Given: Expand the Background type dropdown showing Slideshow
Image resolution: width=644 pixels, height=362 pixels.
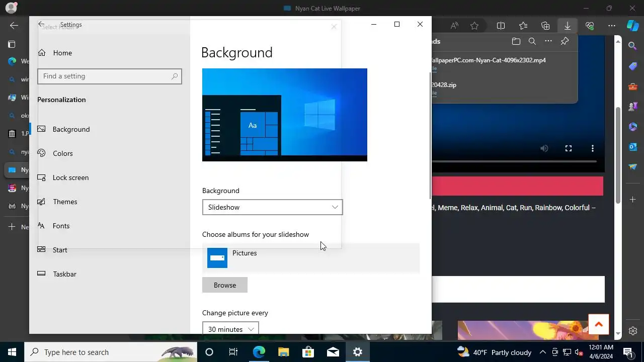Looking at the screenshot, I should (272, 207).
